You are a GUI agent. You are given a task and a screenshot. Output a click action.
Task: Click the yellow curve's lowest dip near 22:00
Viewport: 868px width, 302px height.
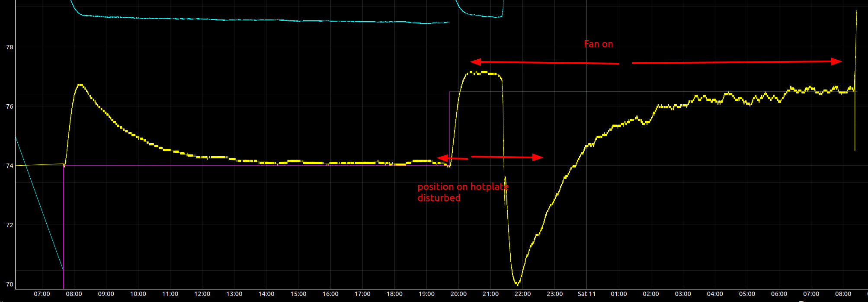click(x=517, y=284)
